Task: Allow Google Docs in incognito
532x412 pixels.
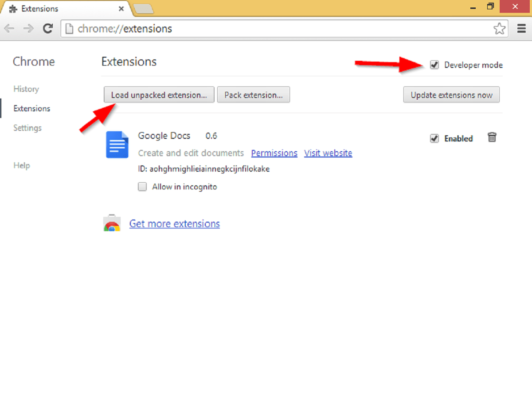Action: point(142,187)
